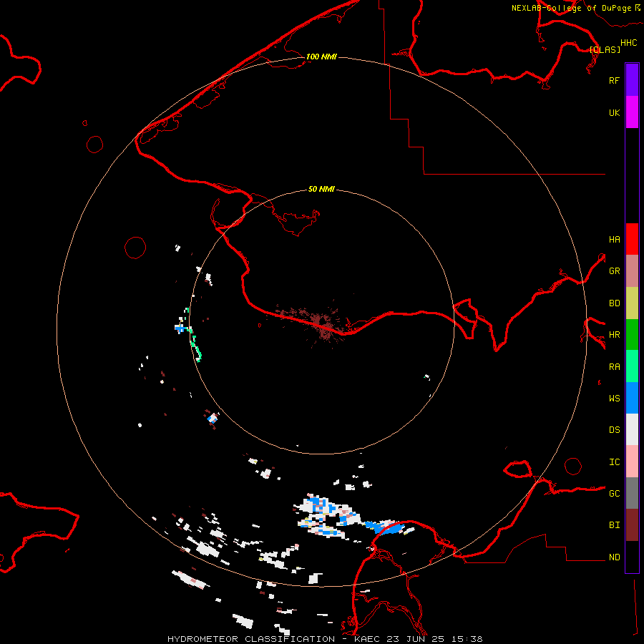Select the BD yellow legend block
Viewport: 644px width, 644px height.
coord(632,303)
